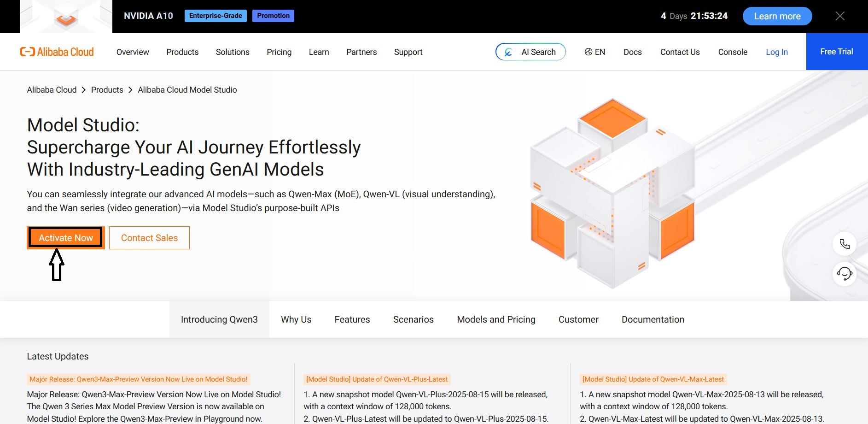This screenshot has width=868, height=424.
Task: Switch to the Why Us tab
Action: click(296, 319)
